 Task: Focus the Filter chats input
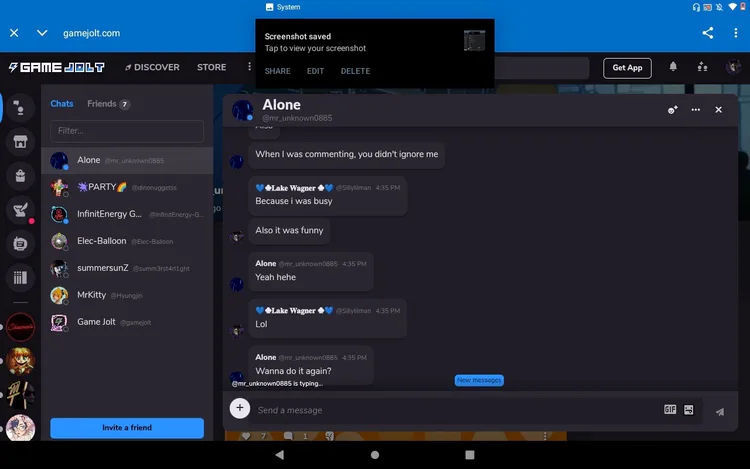point(127,131)
